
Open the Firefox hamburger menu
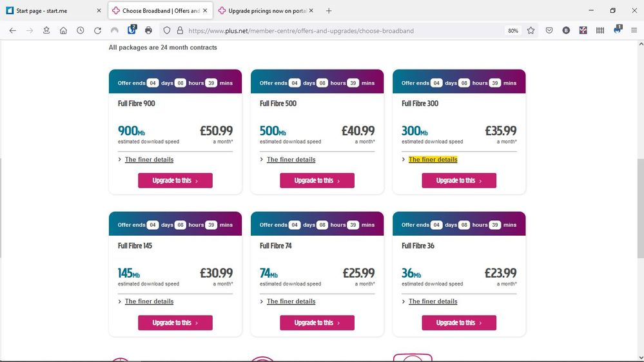click(x=634, y=30)
